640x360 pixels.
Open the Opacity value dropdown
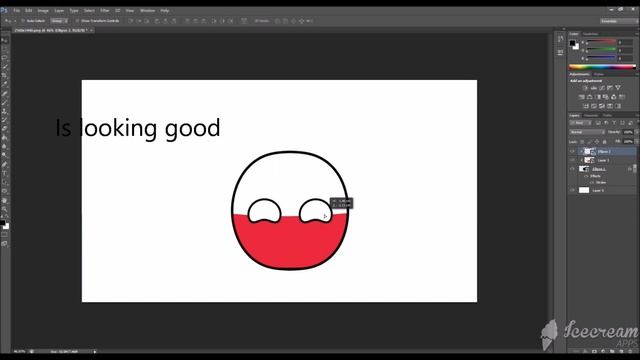coord(636,132)
